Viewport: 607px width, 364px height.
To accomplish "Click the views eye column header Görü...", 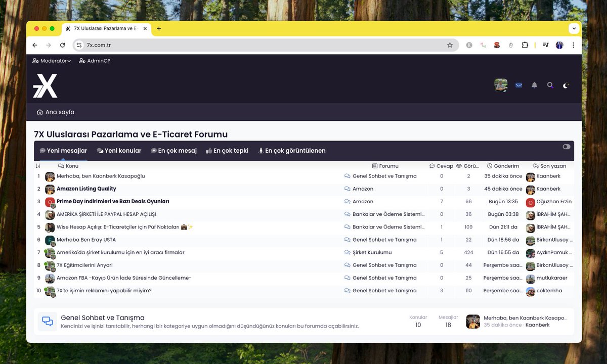I will coord(467,166).
